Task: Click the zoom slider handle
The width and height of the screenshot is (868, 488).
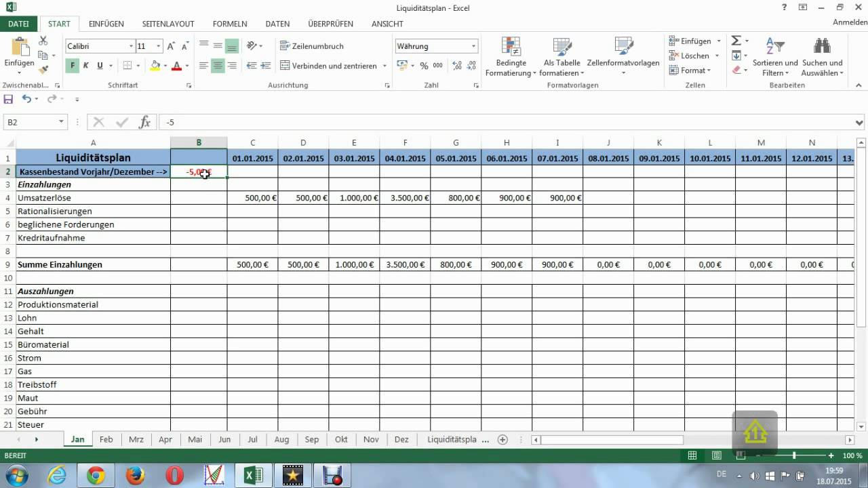Action: (x=794, y=456)
